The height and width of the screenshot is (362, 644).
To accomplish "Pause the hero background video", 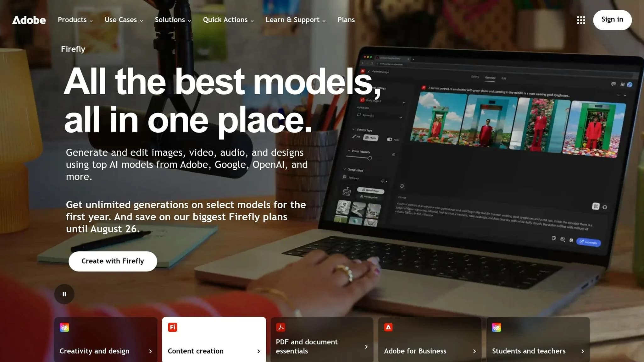I will (64, 294).
